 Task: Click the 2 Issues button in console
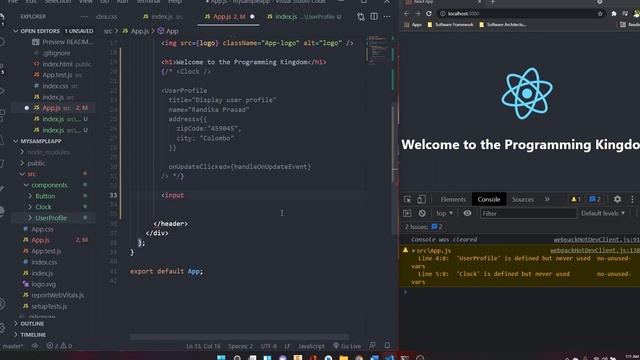(424, 227)
